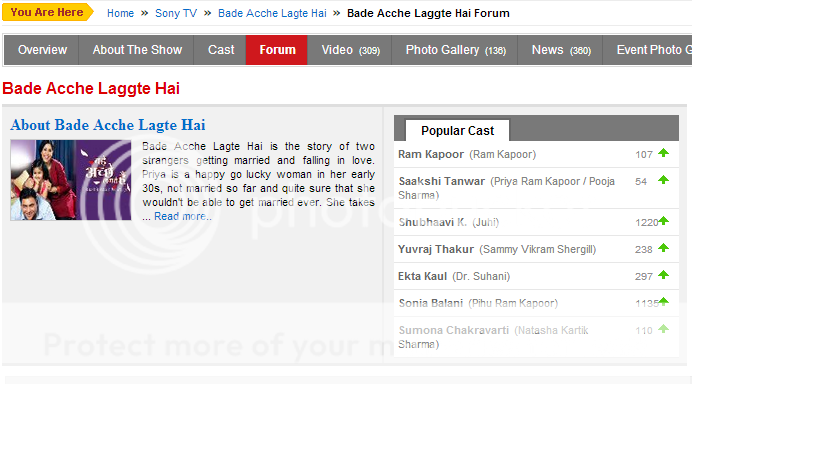
Task: Click the show poster thumbnail image
Action: tap(70, 180)
